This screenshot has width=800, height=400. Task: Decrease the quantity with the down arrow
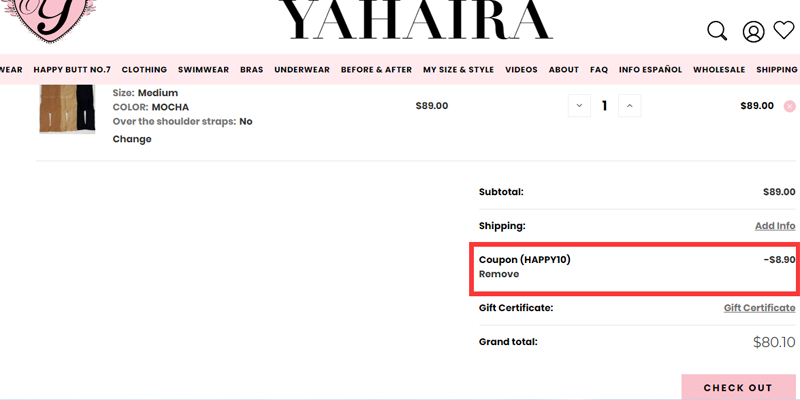[579, 106]
